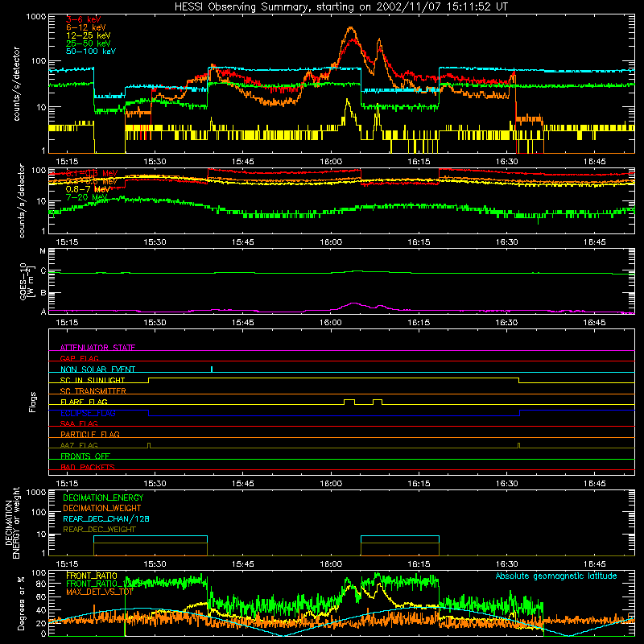Screen dimensions: 644x644
Task: Click the AAZ_FLAG label
Action: click(x=79, y=445)
